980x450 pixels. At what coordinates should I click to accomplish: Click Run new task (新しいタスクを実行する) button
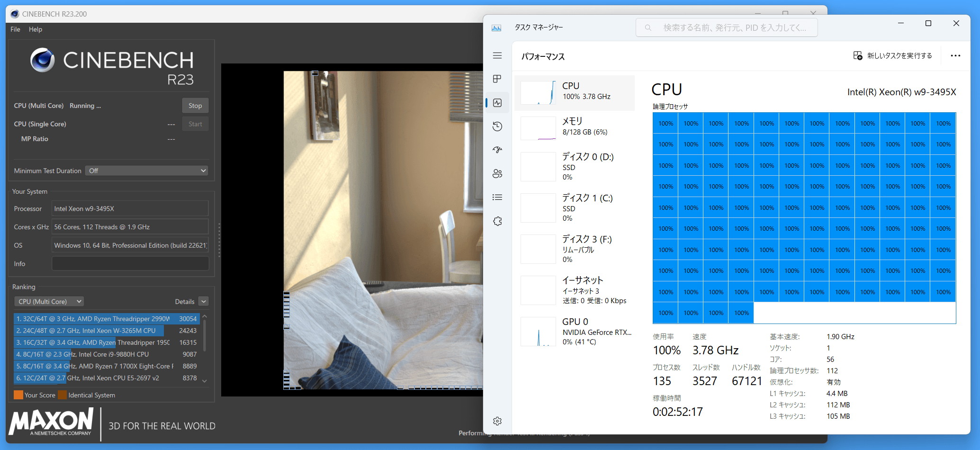892,56
